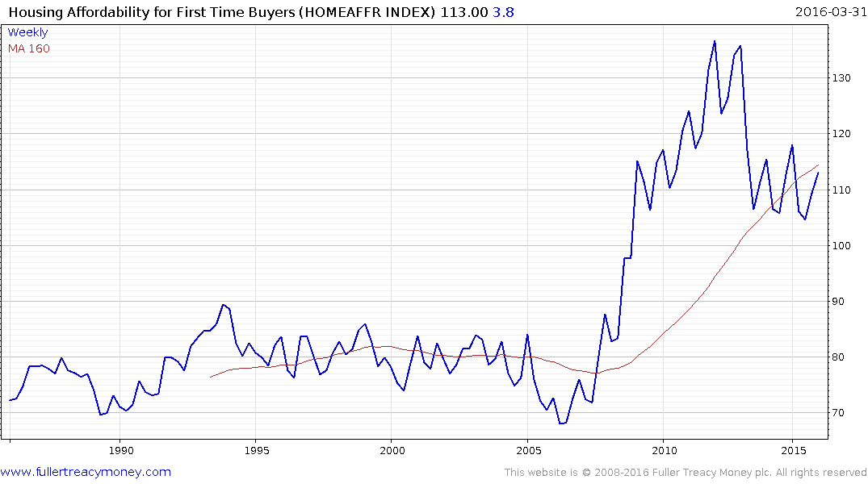868x484 pixels.
Task: Click the '90' y-axis label
Action: [838, 302]
